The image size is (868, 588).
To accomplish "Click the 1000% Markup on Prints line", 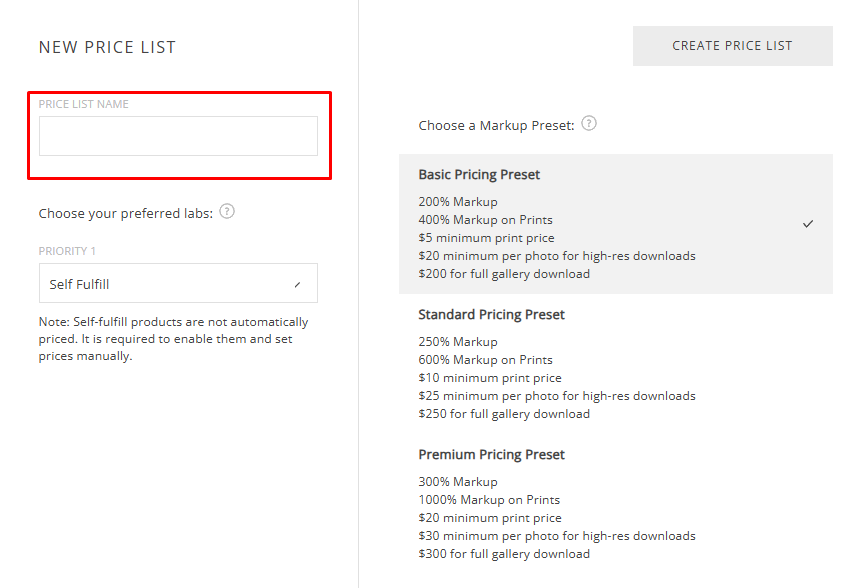I will [489, 500].
